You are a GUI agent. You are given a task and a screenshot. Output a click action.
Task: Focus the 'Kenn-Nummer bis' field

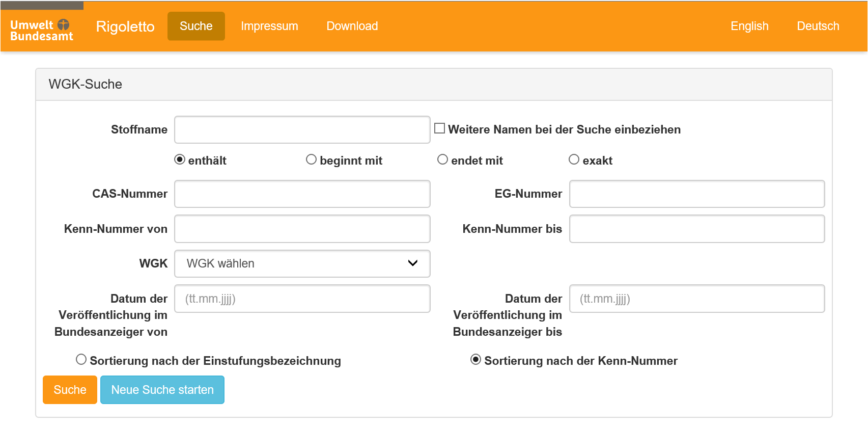point(696,229)
